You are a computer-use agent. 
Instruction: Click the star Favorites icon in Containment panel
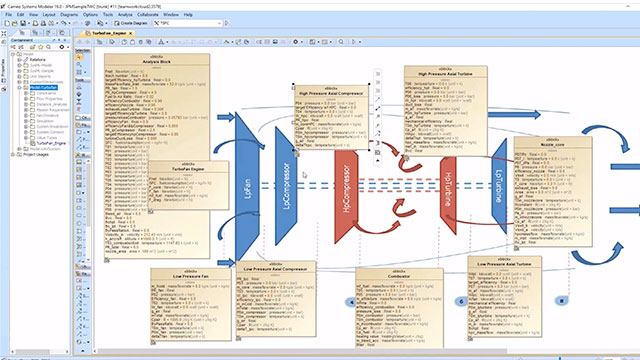coord(40,47)
